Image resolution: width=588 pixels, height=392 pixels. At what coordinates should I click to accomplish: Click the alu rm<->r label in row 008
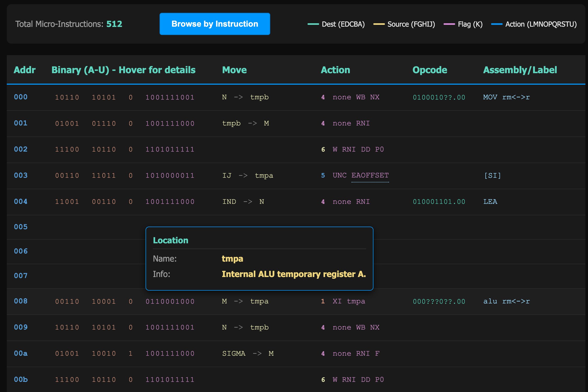[x=506, y=301]
